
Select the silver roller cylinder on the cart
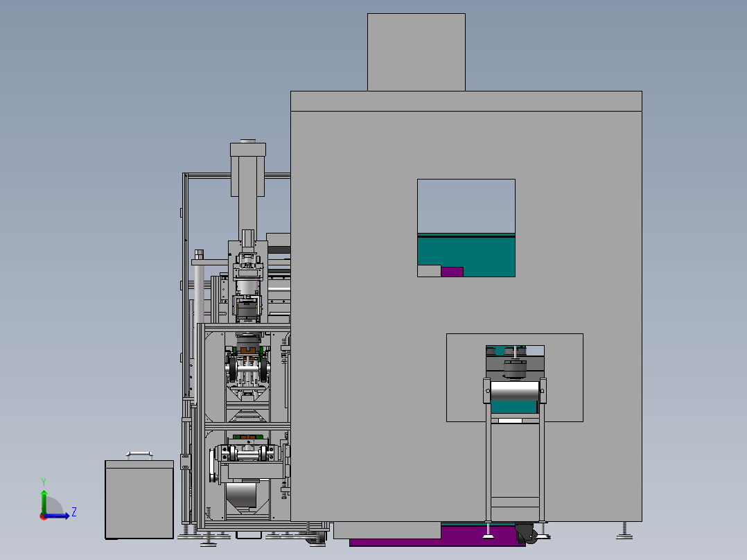coord(515,392)
